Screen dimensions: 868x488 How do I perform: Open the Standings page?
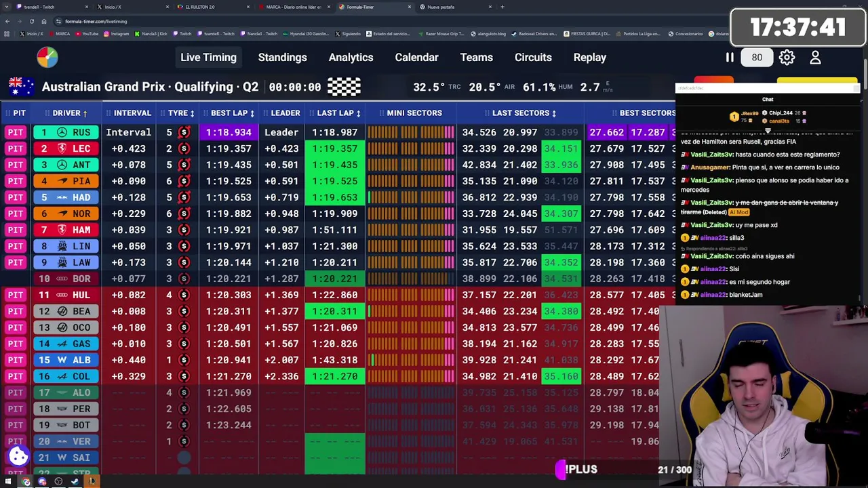pos(282,58)
